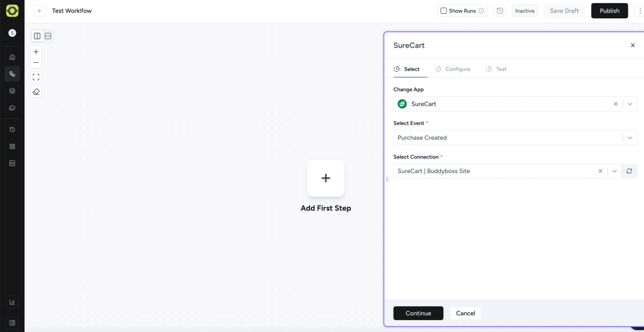Viewport: 644px width, 332px height.
Task: Click the back arrow beside Test Workflow
Action: (x=40, y=11)
